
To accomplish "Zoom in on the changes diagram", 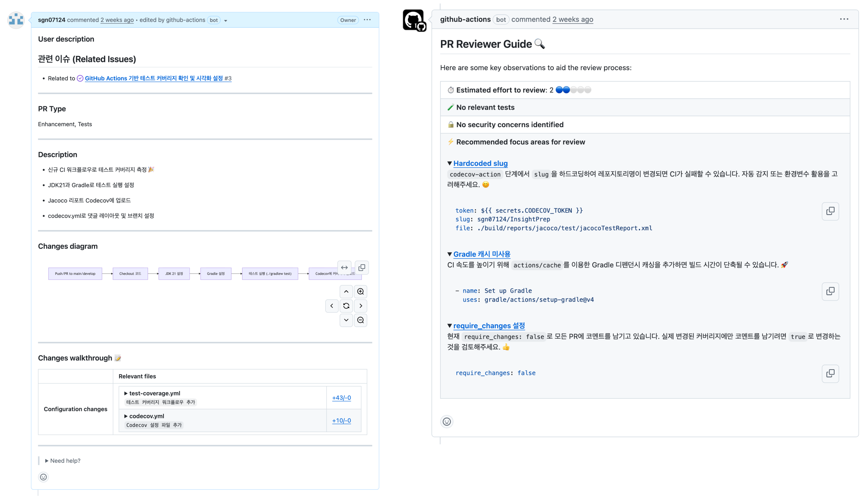I will [x=360, y=291].
